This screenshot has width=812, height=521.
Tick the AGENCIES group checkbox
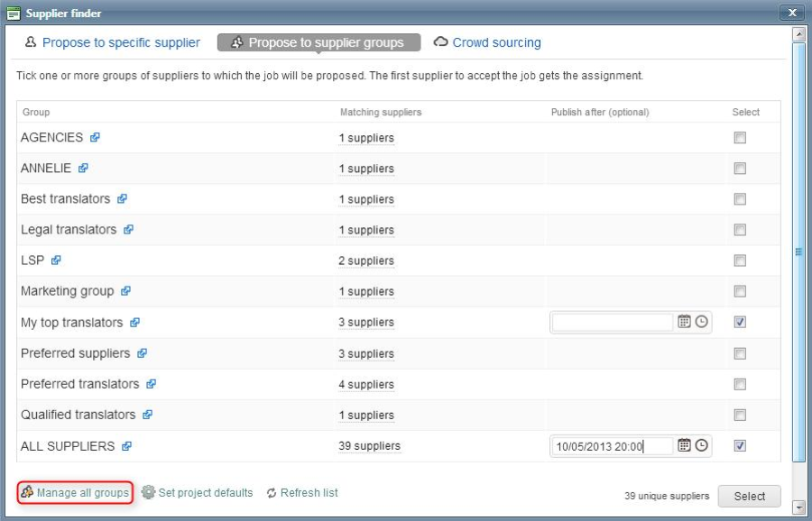(740, 138)
